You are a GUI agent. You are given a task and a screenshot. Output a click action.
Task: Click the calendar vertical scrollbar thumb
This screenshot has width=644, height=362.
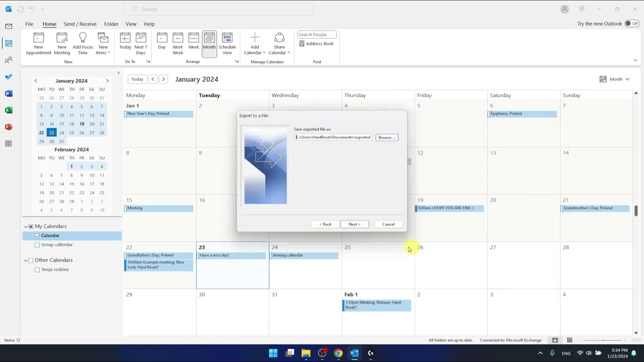636,211
